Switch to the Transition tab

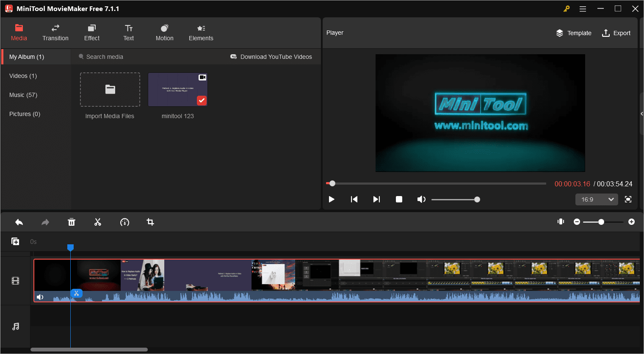[55, 33]
